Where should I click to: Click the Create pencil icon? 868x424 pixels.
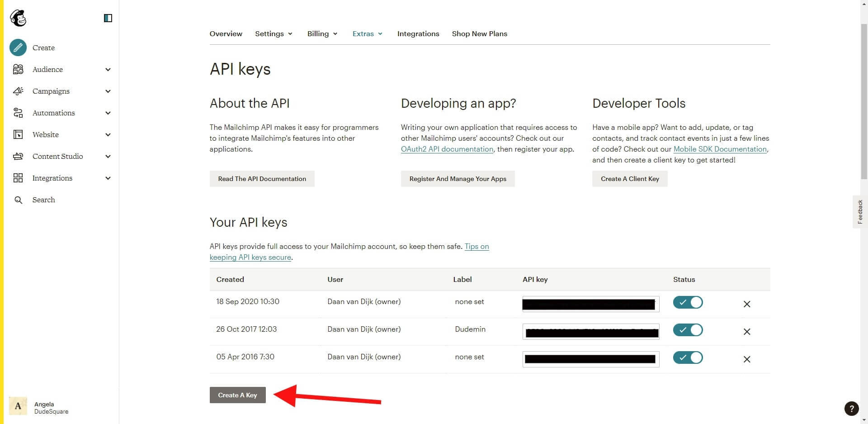18,48
